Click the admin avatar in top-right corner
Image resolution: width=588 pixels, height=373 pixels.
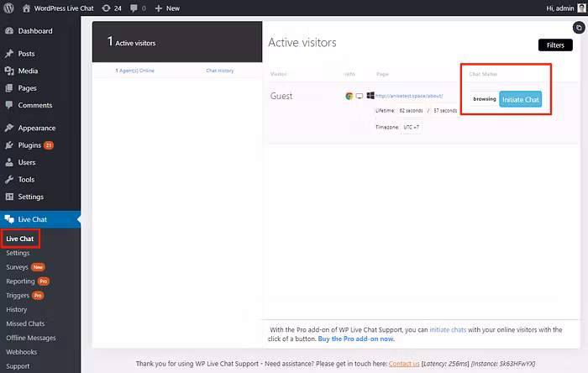(x=581, y=8)
